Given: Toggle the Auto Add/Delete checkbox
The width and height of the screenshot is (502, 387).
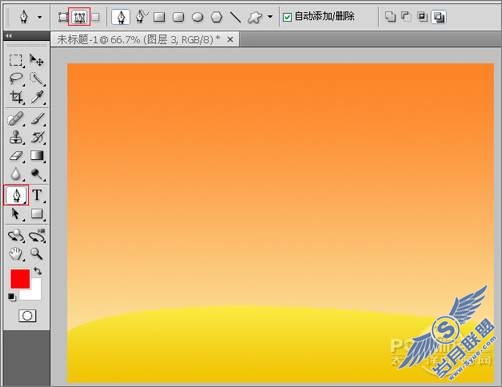Looking at the screenshot, I should tap(287, 17).
